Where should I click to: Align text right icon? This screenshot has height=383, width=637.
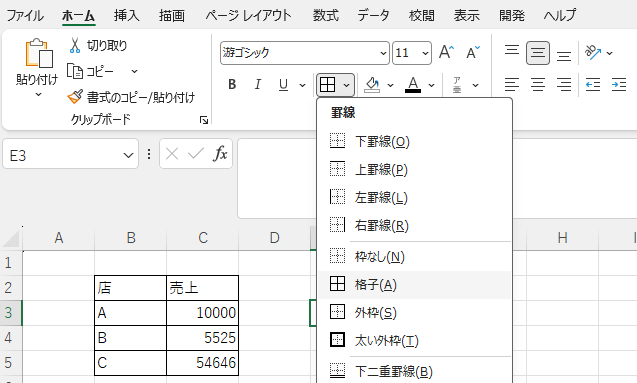point(564,84)
